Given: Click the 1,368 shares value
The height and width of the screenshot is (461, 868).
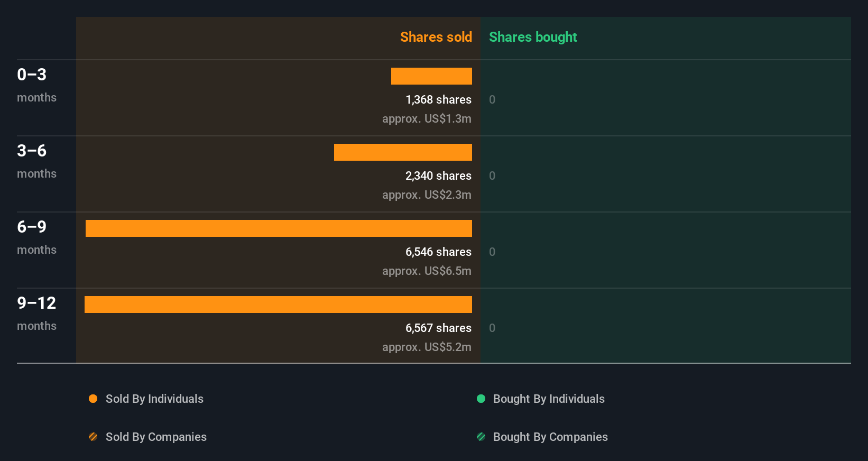Looking at the screenshot, I should coord(438,99).
